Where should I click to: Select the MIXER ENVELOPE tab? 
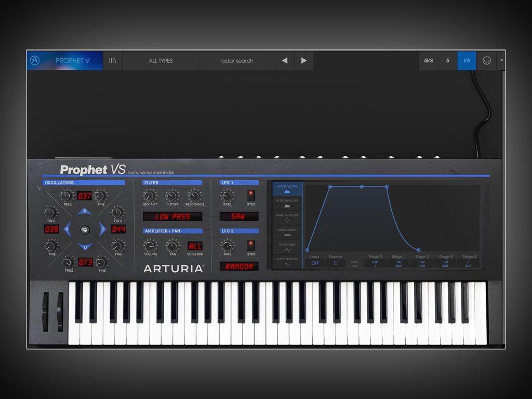[x=287, y=218]
